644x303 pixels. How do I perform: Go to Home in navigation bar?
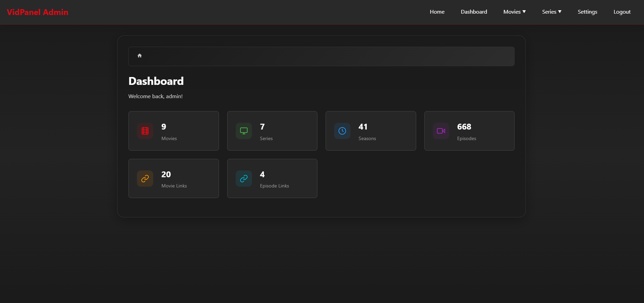[437, 12]
